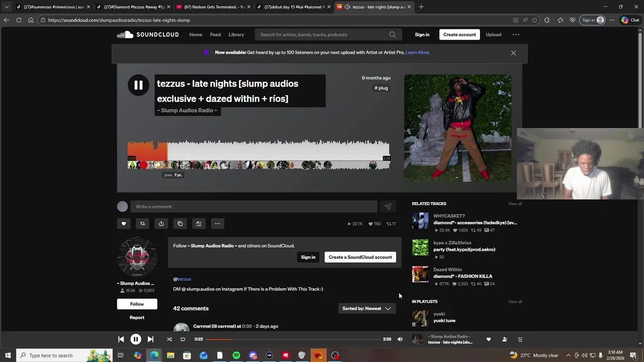The width and height of the screenshot is (644, 362).
Task: Like current track in bottom player bar
Action: pyautogui.click(x=489, y=339)
